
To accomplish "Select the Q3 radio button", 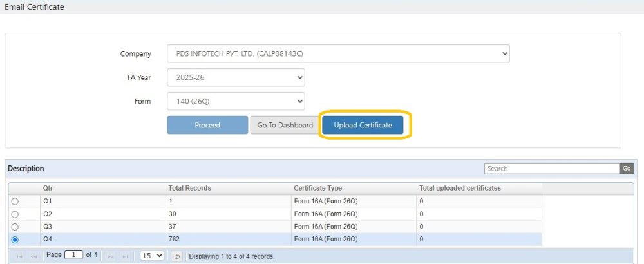I will pyautogui.click(x=15, y=227).
